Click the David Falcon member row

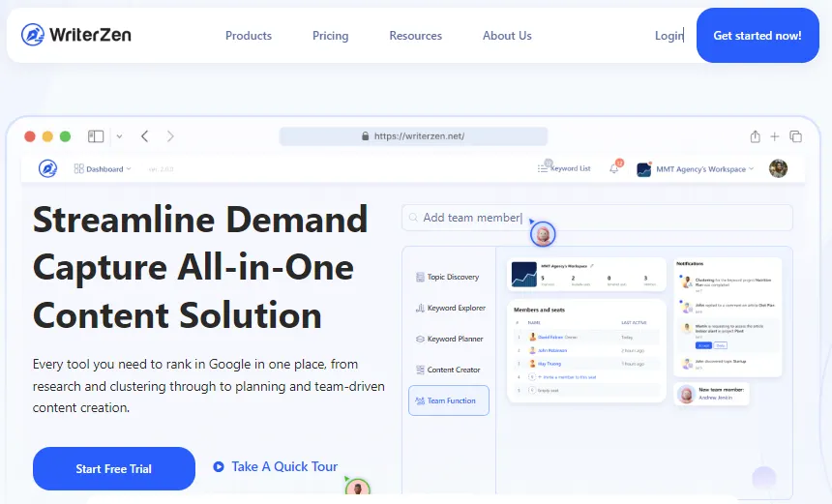(586, 337)
